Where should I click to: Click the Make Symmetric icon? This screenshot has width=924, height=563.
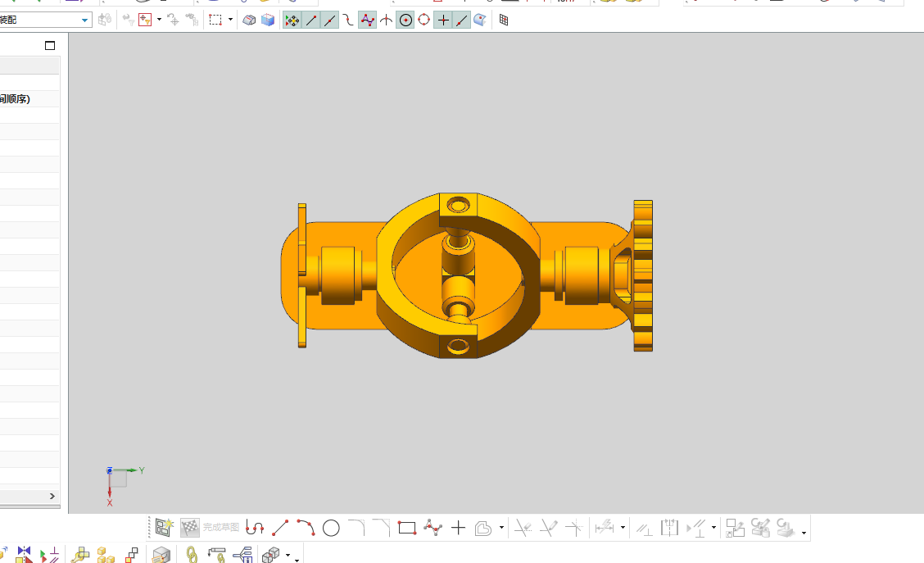tap(670, 528)
